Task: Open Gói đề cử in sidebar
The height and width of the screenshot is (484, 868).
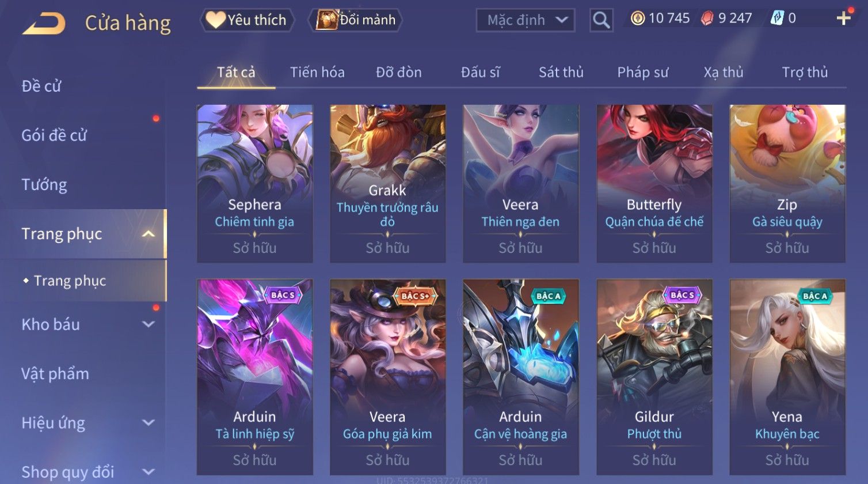Action: 54,135
